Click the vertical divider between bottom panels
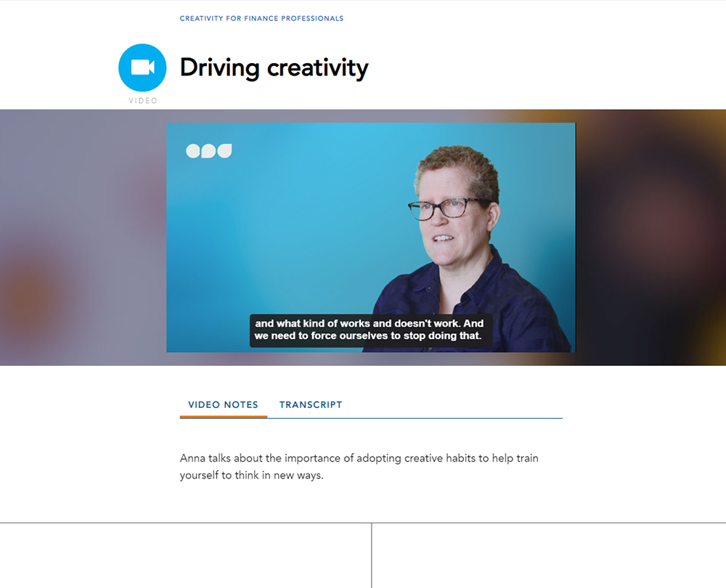Image resolution: width=726 pixels, height=588 pixels. (x=371, y=555)
